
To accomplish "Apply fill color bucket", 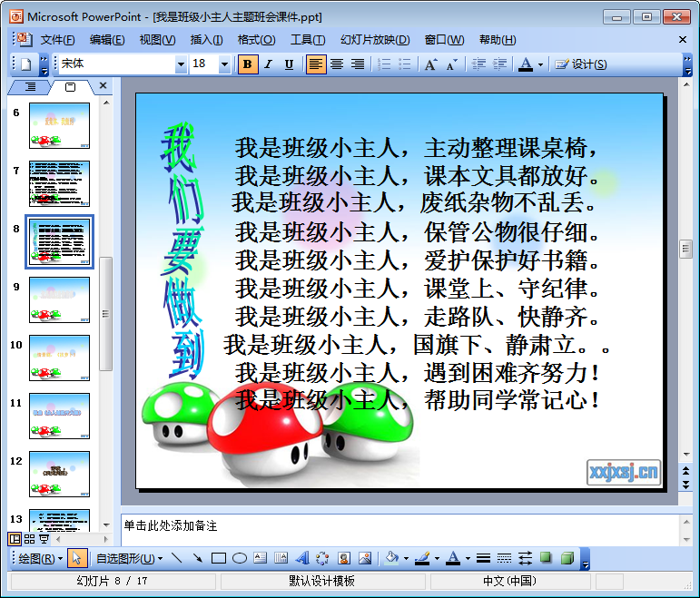I will [x=391, y=558].
